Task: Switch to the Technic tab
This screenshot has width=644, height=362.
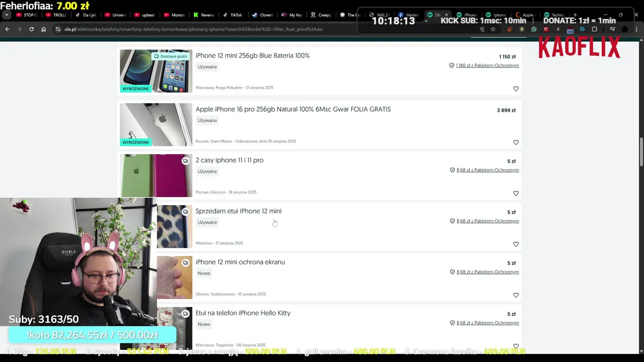Action: (x=554, y=15)
